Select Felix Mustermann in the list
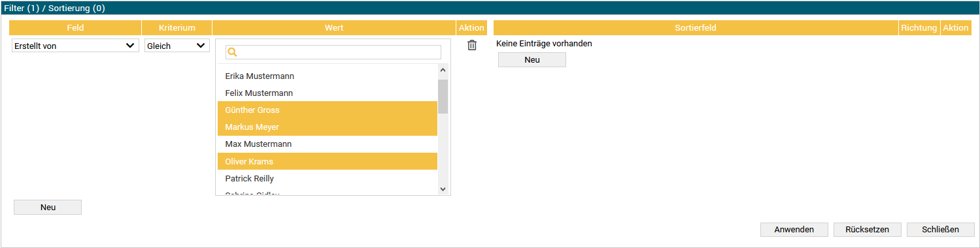 [x=328, y=93]
